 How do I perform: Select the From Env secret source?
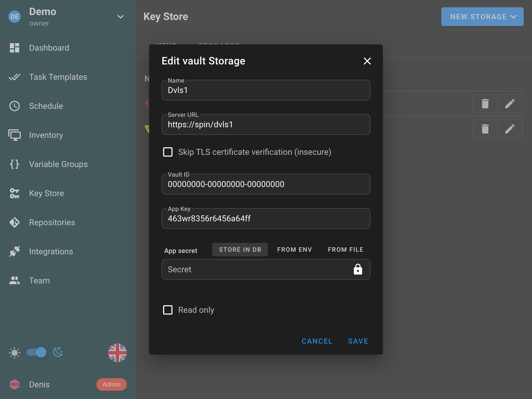[294, 250]
